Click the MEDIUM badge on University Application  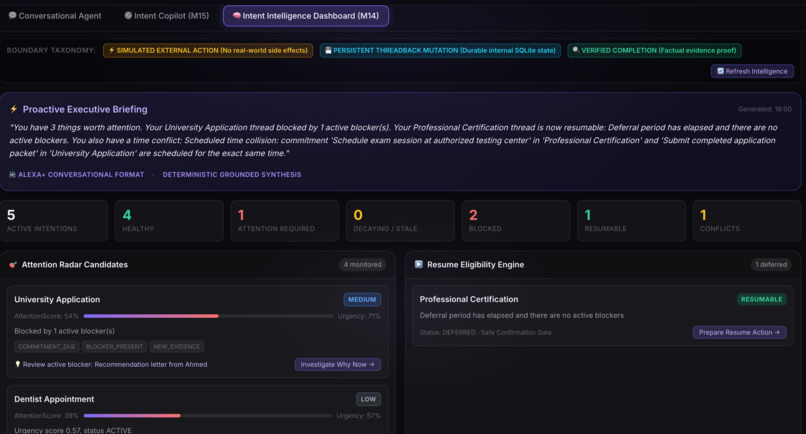pyautogui.click(x=362, y=299)
